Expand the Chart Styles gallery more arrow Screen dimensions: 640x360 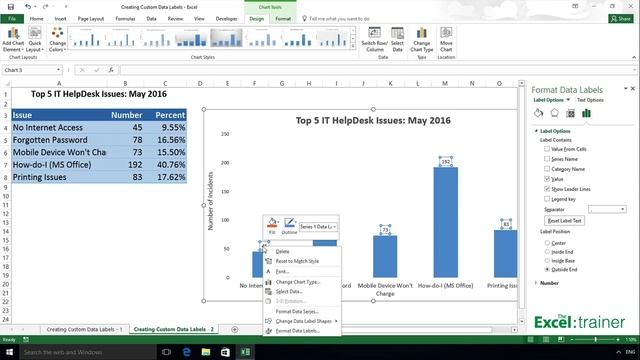[353, 46]
